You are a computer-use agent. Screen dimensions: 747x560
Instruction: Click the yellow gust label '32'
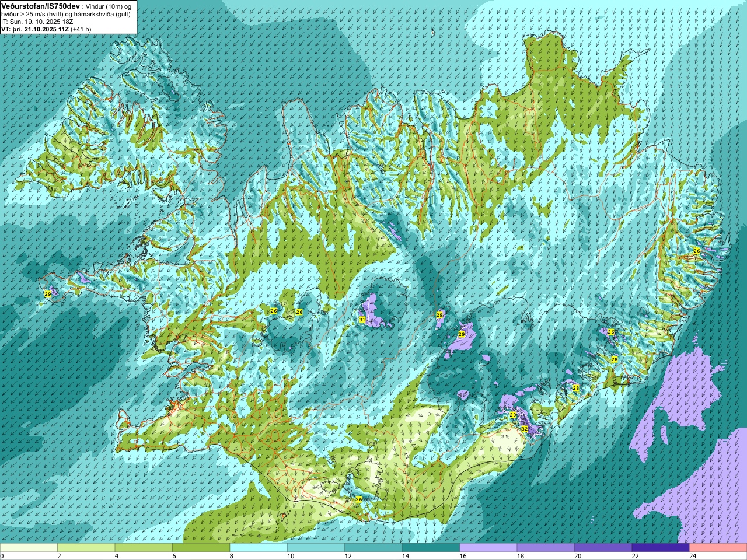(524, 429)
